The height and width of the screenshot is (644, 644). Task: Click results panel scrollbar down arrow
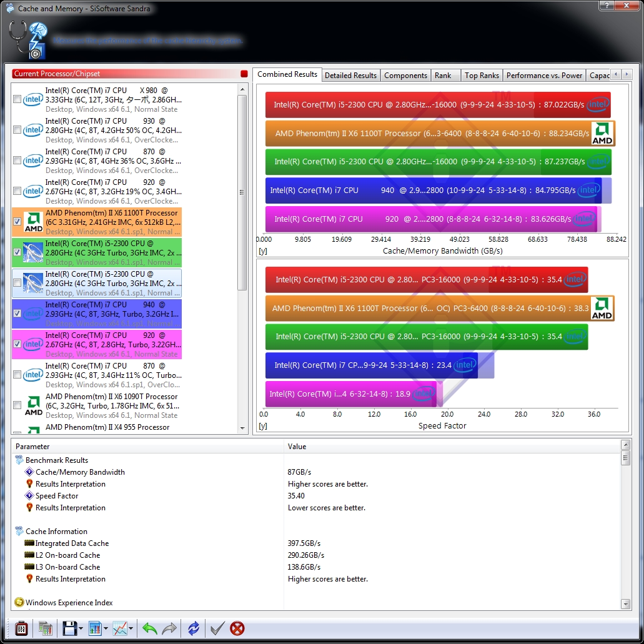(x=625, y=604)
